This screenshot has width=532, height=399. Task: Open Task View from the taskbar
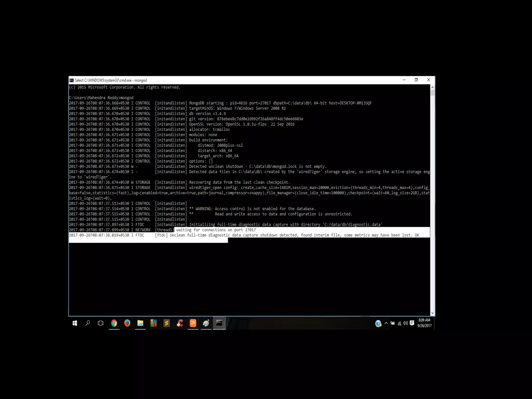tap(101, 323)
